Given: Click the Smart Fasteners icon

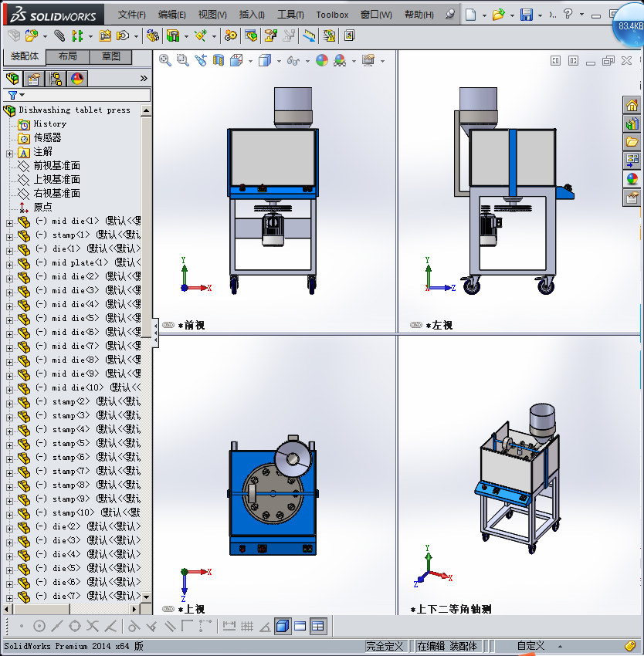Looking at the screenshot, I should point(105,36).
